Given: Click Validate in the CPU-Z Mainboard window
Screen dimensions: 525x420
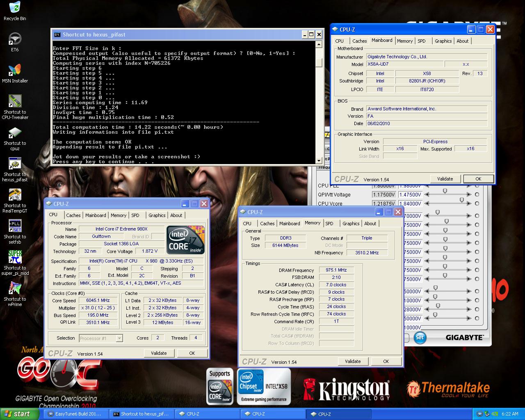Looking at the screenshot, I should click(x=445, y=179).
